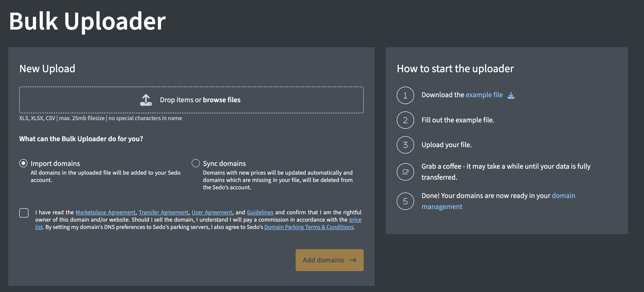Open Domain Parking Terms & Conditions link
Viewport: 644px width, 292px height.
point(309,227)
